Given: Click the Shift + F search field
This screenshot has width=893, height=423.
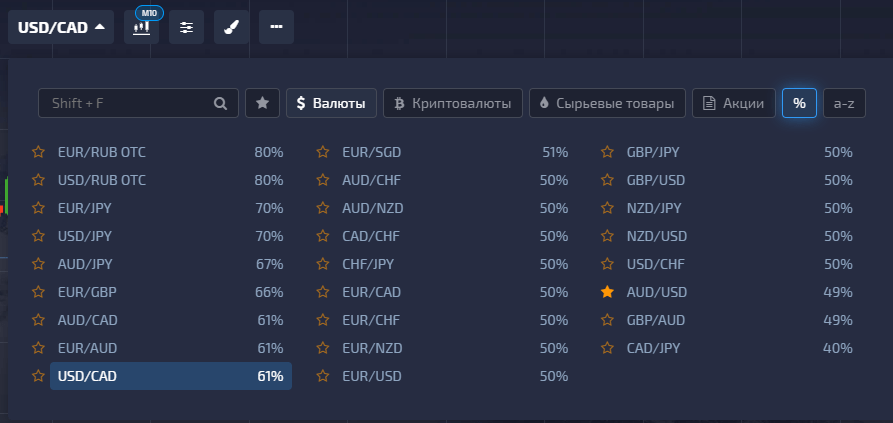Looking at the screenshot, I should [x=125, y=103].
